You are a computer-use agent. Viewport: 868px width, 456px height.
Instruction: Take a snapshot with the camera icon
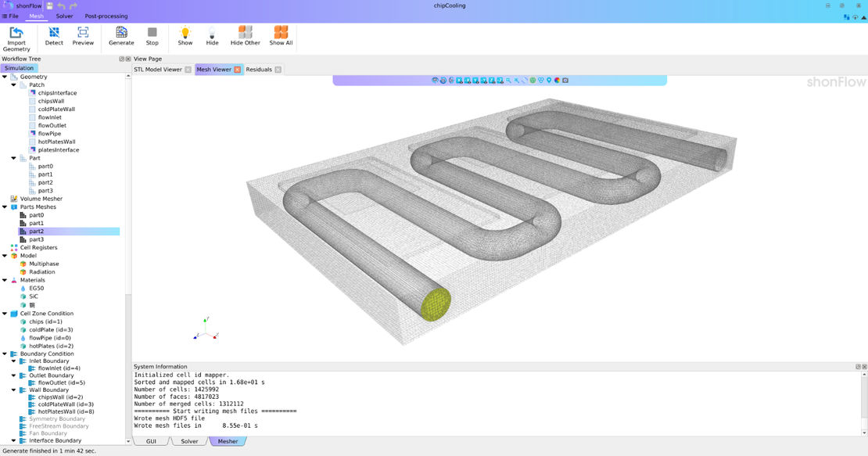pyautogui.click(x=565, y=79)
